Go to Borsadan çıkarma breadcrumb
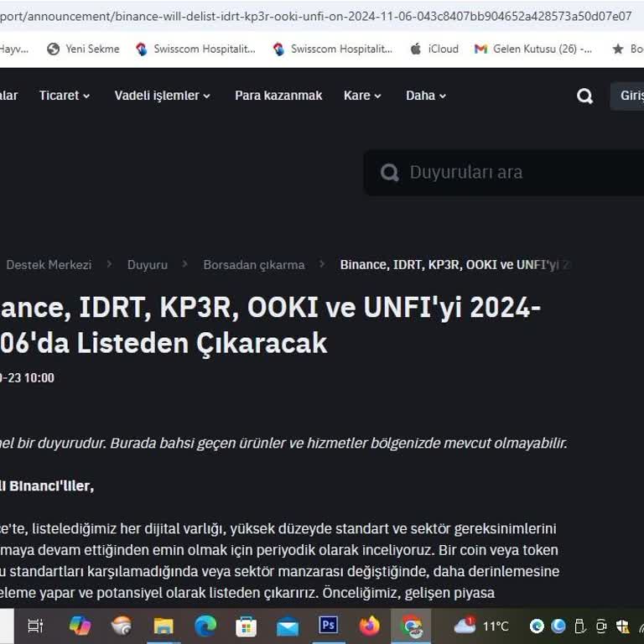This screenshot has height=644, width=644. tap(254, 265)
